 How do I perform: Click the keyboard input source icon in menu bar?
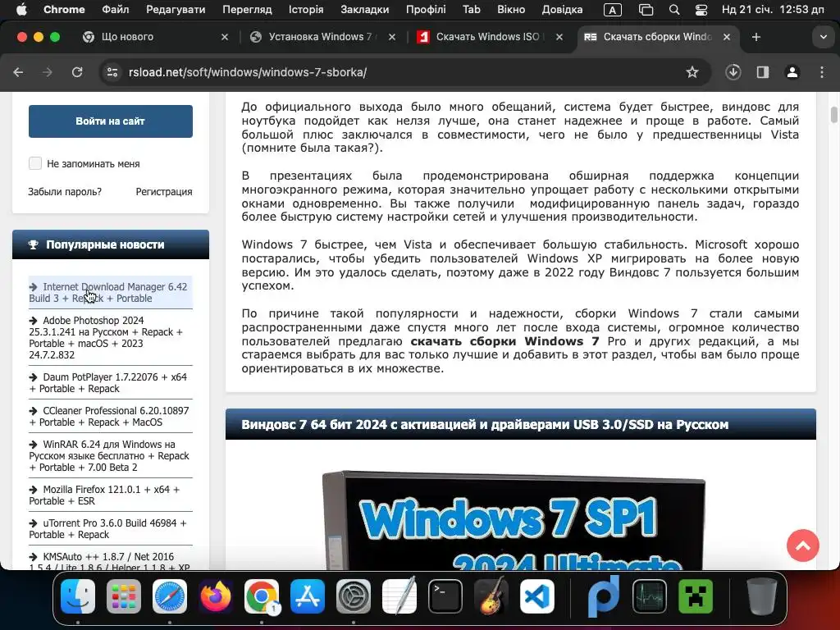click(x=612, y=10)
